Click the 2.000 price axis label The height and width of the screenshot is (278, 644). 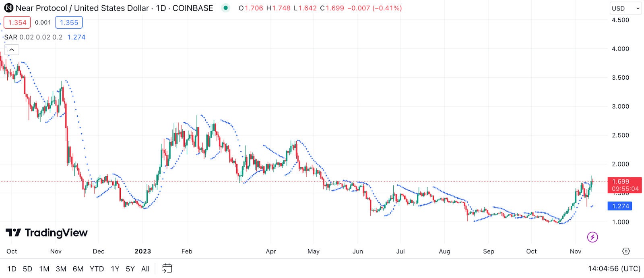point(620,164)
